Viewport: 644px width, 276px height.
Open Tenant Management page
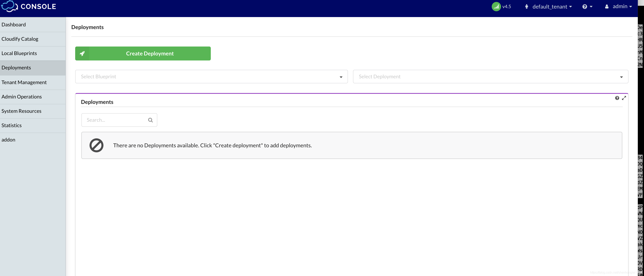tap(33, 83)
